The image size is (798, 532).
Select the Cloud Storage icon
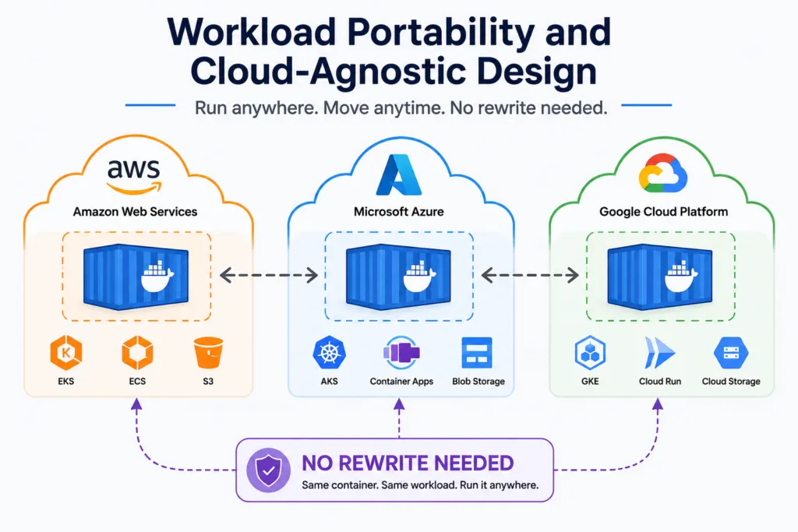(731, 353)
